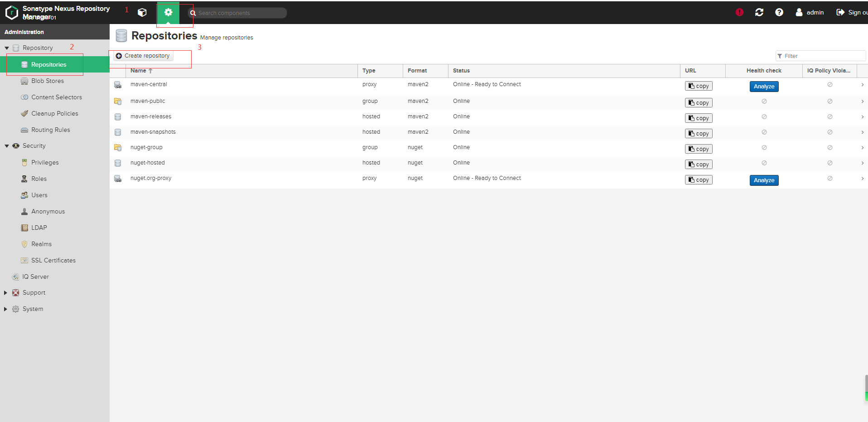This screenshot has width=868, height=422.
Task: Open maven-snapshots row chevron
Action: (x=862, y=132)
